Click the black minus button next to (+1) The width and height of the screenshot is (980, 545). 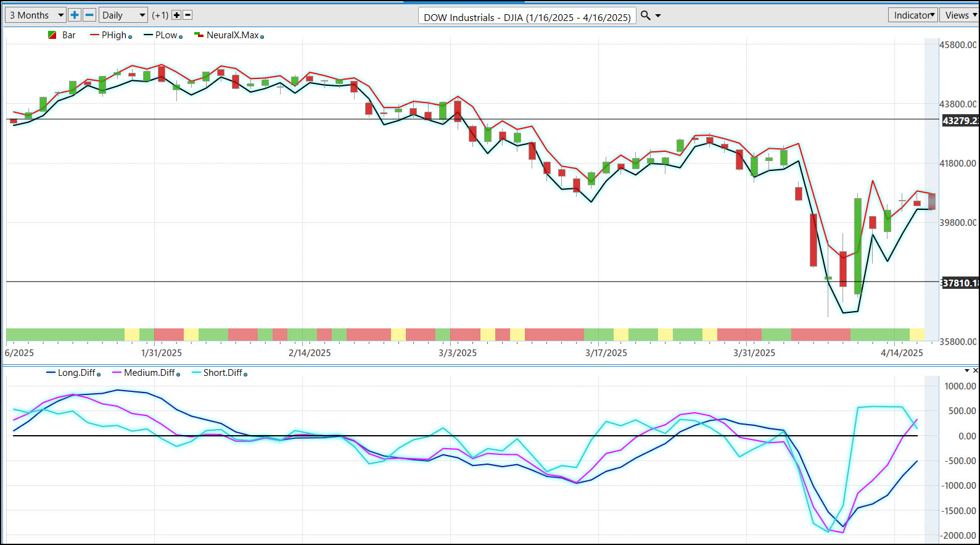tap(187, 15)
